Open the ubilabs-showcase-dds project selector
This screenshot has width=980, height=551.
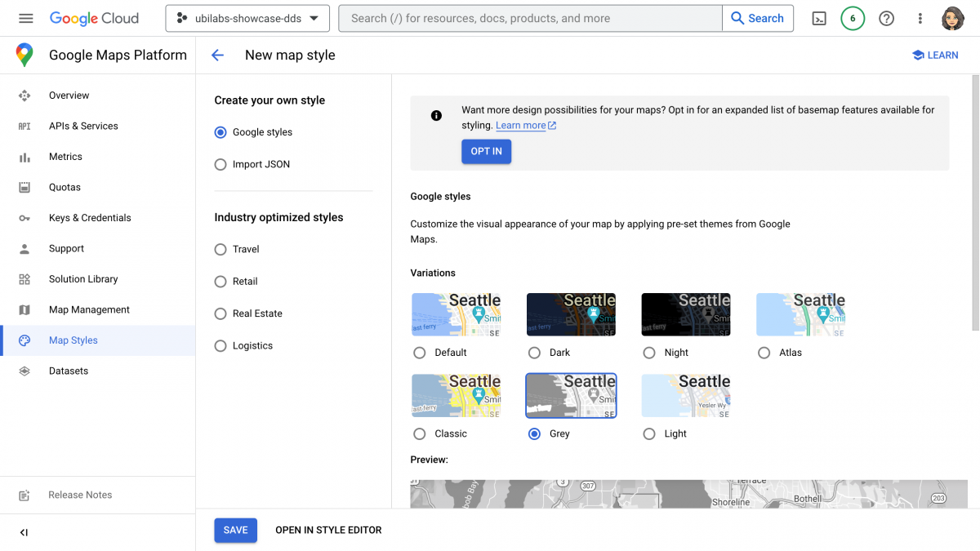247,18
